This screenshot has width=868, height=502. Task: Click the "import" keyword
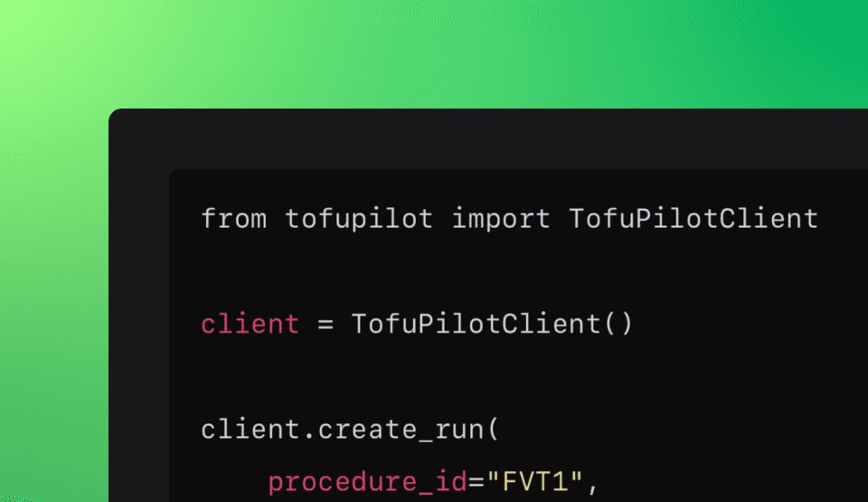[501, 218]
